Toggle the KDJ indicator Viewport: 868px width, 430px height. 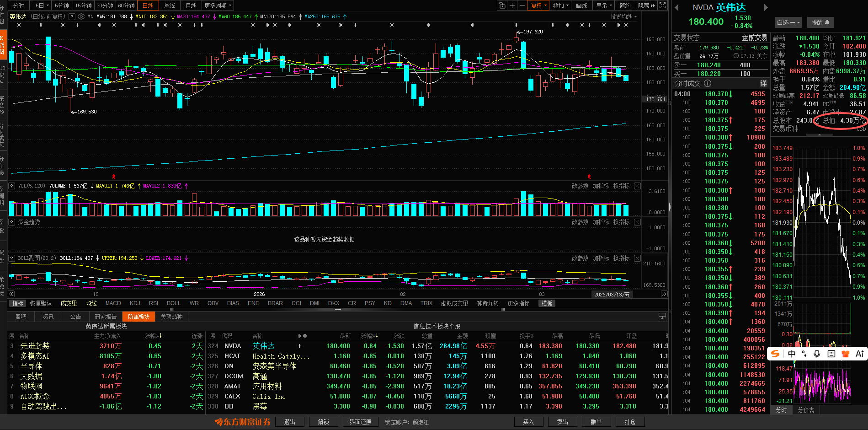tap(135, 303)
